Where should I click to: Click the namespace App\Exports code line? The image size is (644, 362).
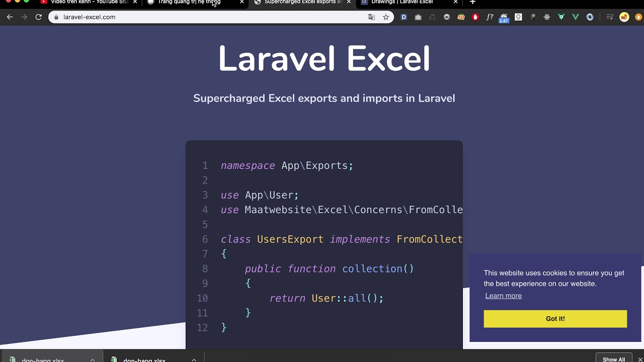coord(287,165)
